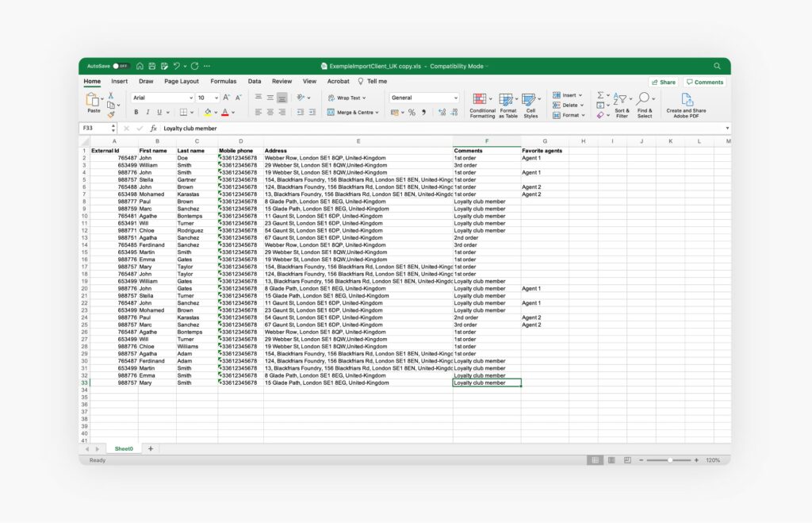
Task: Open Conditional Formatting options
Action: point(481,98)
